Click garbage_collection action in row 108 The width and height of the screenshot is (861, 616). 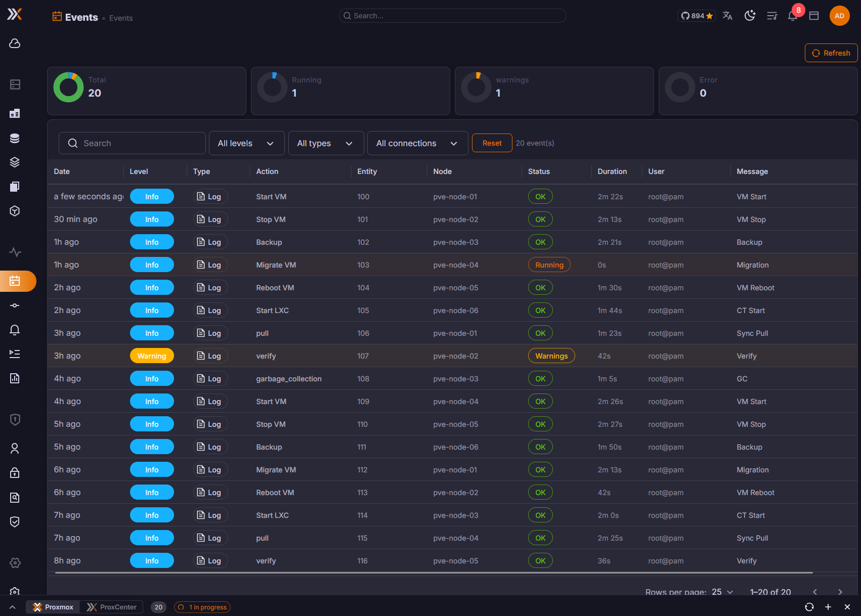(289, 378)
